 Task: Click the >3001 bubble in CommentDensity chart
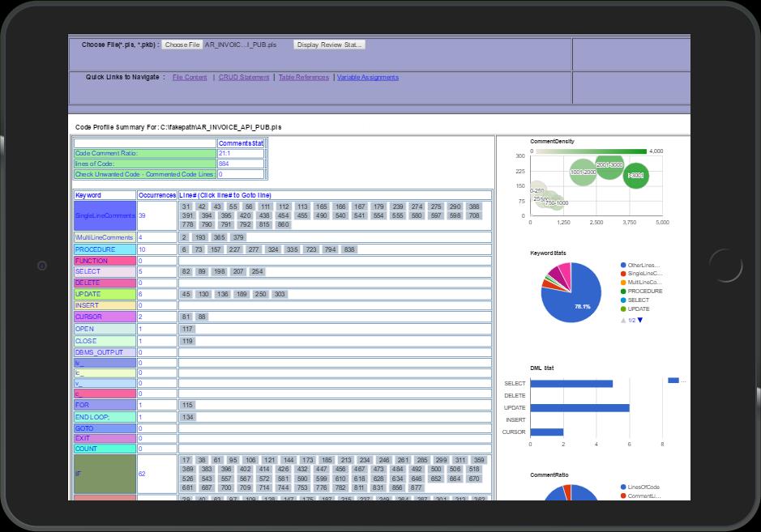(635, 175)
